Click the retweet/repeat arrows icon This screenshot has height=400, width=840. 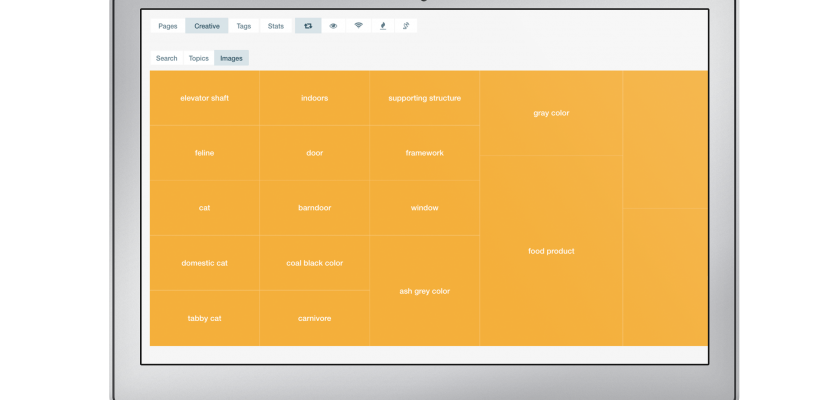pos(308,26)
